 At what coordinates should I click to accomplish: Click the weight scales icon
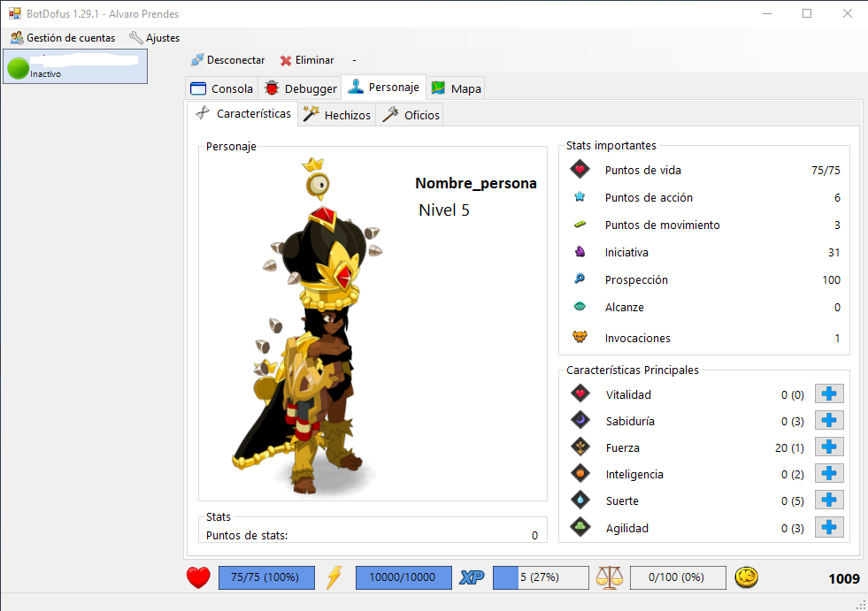click(x=610, y=577)
